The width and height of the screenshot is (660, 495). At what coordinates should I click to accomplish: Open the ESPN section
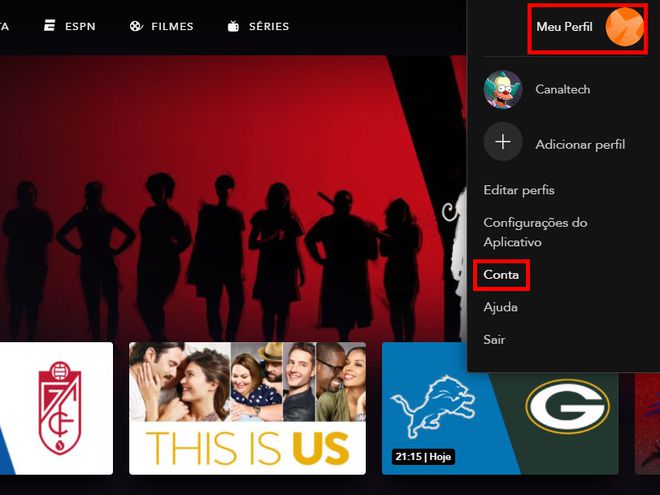click(70, 27)
